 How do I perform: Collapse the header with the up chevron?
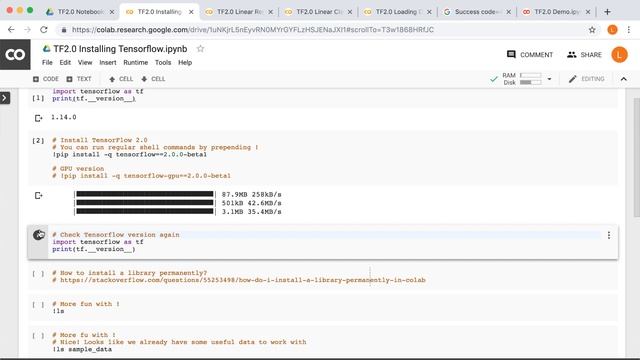624,79
